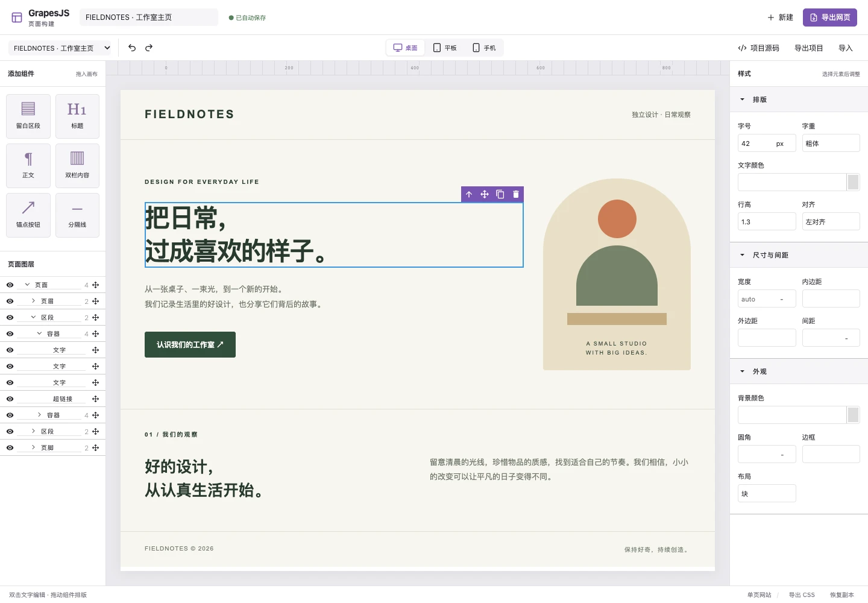Open the FIELDNOTES page selector dropdown

click(60, 48)
